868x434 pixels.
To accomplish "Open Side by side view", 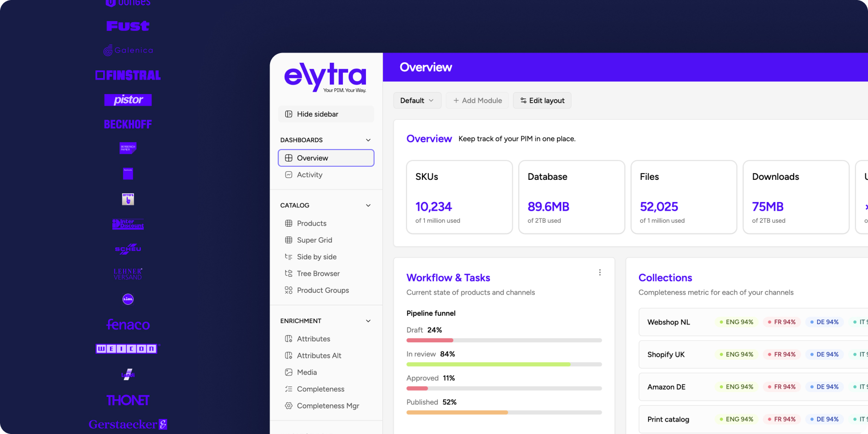I will (326, 257).
